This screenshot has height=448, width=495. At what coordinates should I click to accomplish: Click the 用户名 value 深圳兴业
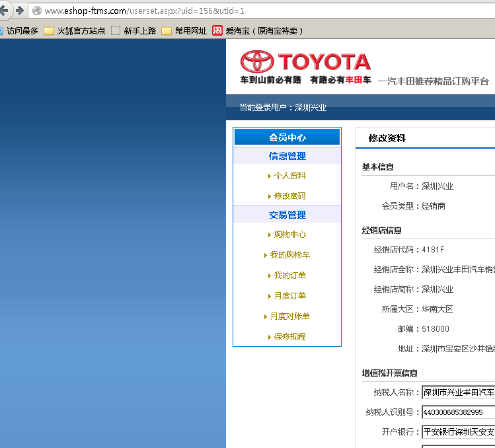438,186
